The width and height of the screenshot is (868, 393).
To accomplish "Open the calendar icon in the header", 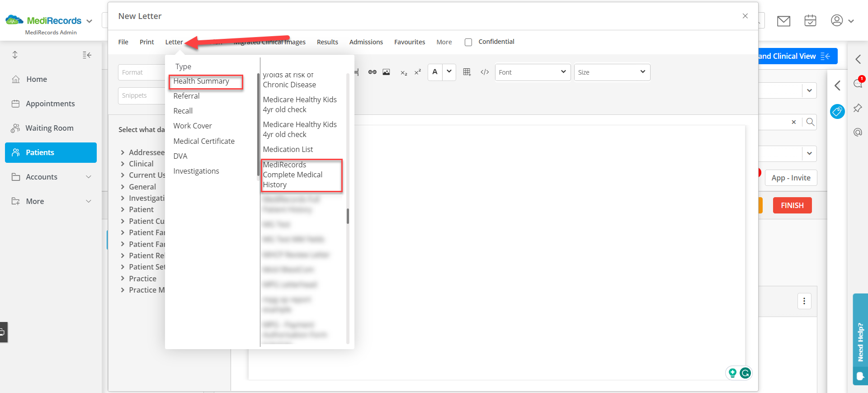I will point(810,20).
